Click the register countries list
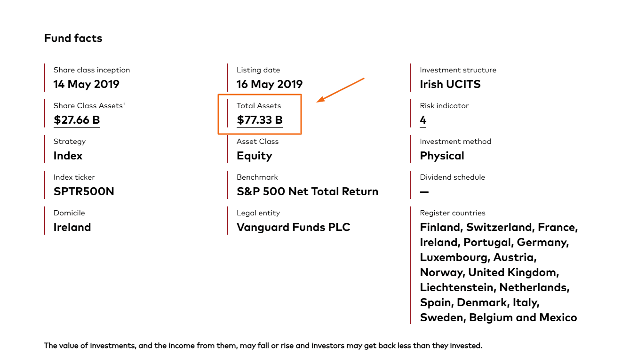 (498, 272)
